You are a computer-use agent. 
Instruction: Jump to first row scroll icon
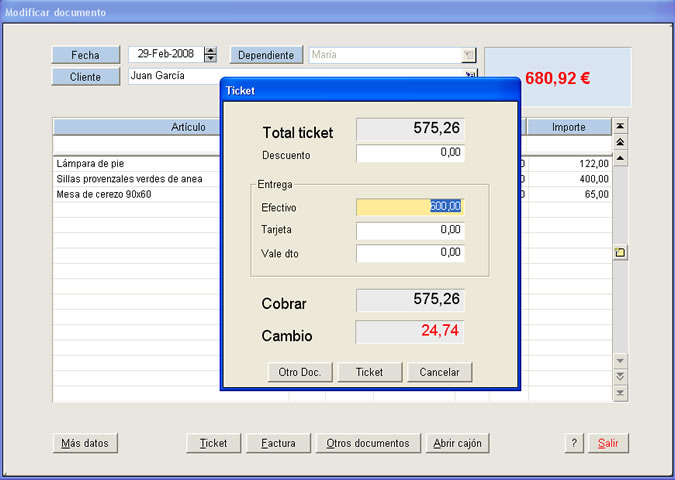coord(620,126)
